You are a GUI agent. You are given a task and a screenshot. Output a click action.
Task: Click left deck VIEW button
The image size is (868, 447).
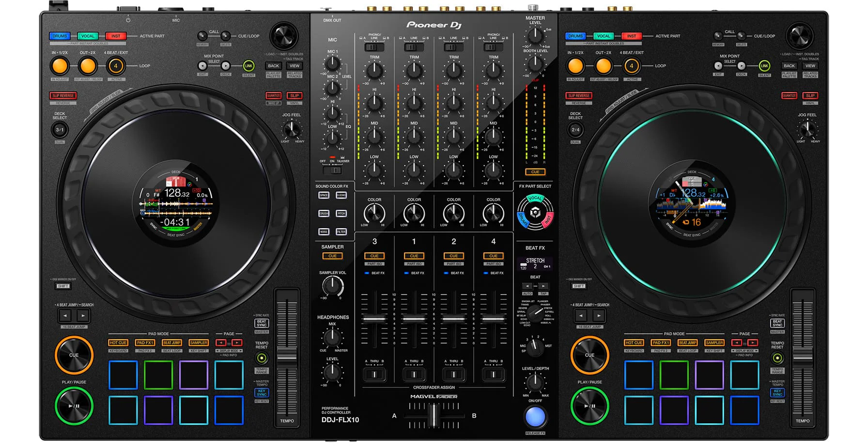pyautogui.click(x=294, y=66)
